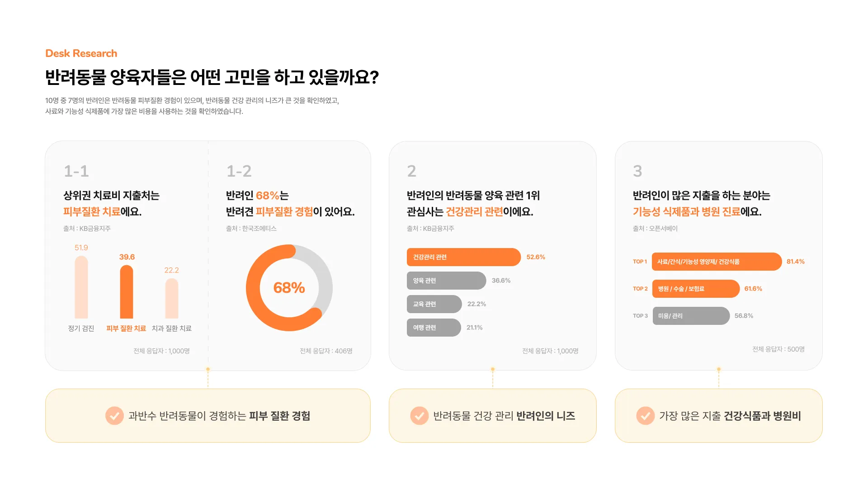The width and height of the screenshot is (868, 488).
Task: Select the 병원 / 수술 / 보험료 bar
Action: point(695,289)
